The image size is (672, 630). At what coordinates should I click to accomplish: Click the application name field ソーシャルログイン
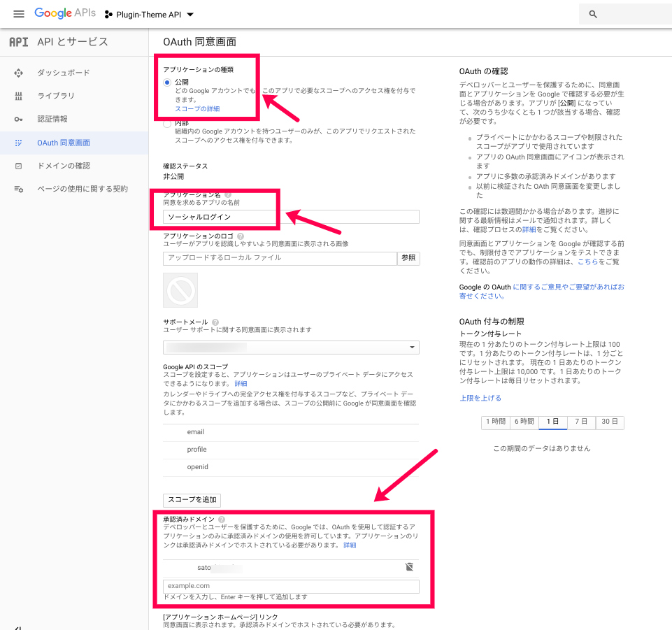click(x=291, y=217)
